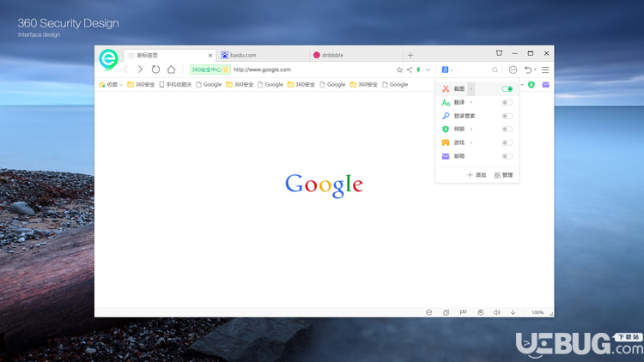644x362 pixels.
Task: Switch to the dribbble tab
Action: 355,55
